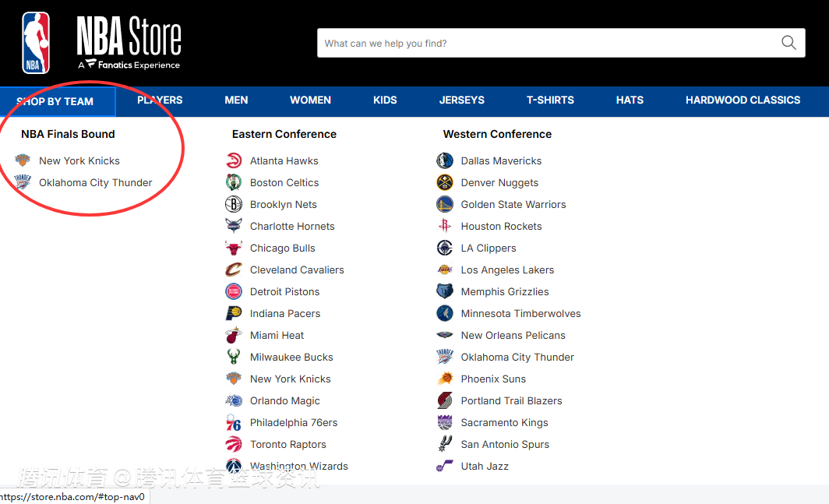This screenshot has width=829, height=504.
Task: Click the Chicago Bulls logo icon
Action: (x=234, y=248)
